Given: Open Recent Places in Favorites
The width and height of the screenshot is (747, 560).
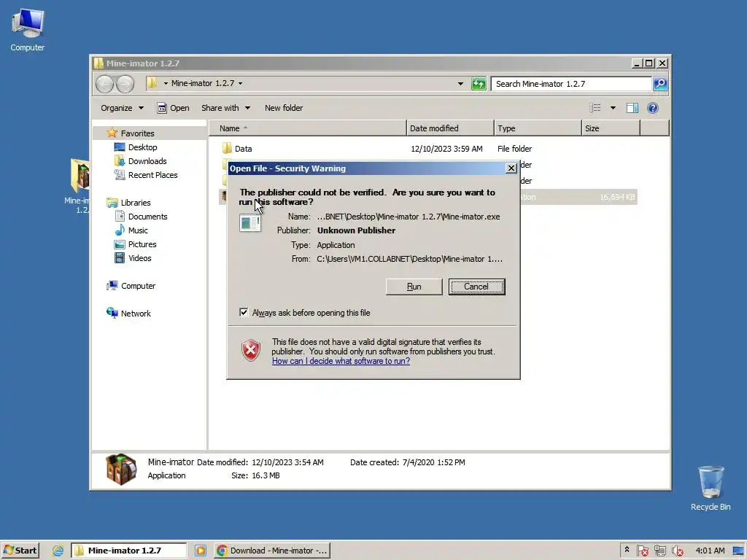Looking at the screenshot, I should 152,175.
